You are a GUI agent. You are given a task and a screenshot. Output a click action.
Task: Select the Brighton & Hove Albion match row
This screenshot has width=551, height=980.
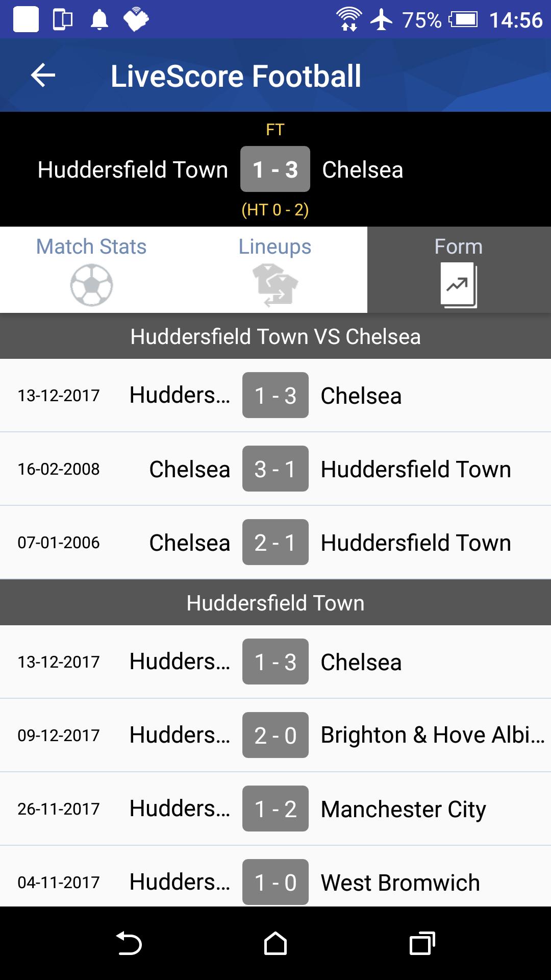tap(275, 735)
